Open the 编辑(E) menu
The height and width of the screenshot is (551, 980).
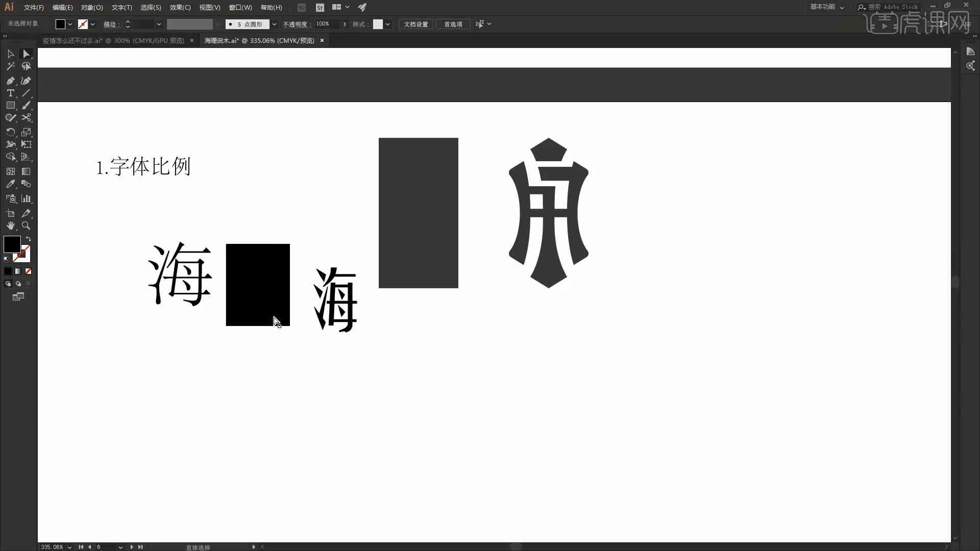pyautogui.click(x=62, y=8)
